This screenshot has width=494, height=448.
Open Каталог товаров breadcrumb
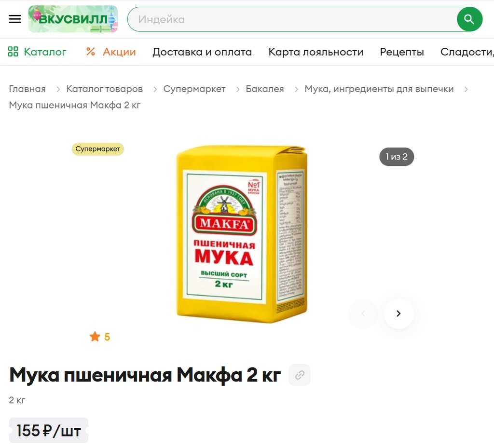point(104,89)
